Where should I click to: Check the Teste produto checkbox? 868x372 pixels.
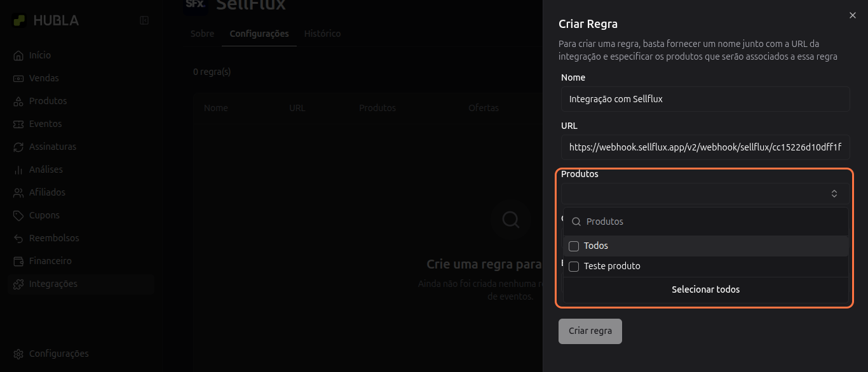click(x=574, y=267)
